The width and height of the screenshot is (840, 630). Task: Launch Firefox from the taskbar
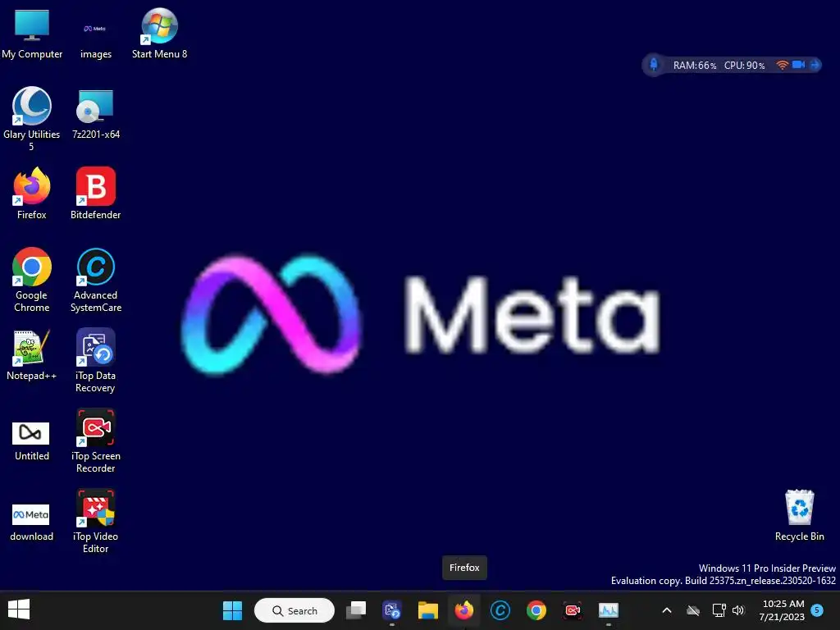pos(464,610)
